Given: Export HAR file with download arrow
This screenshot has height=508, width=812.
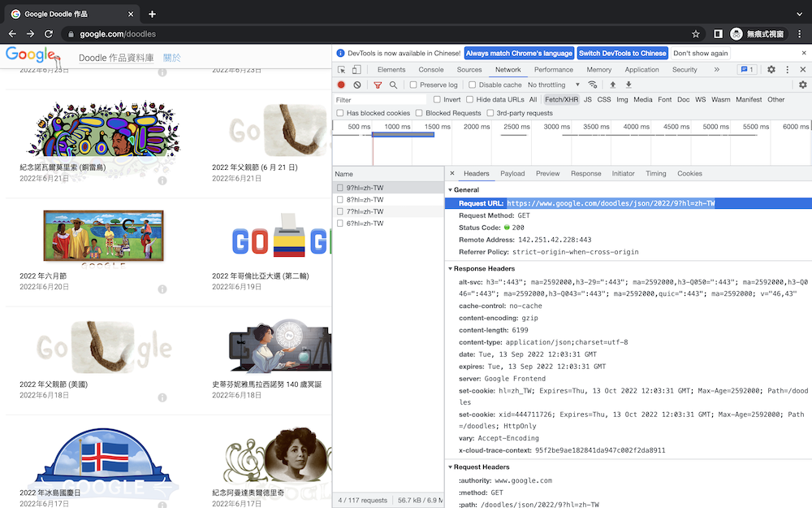Looking at the screenshot, I should point(628,85).
